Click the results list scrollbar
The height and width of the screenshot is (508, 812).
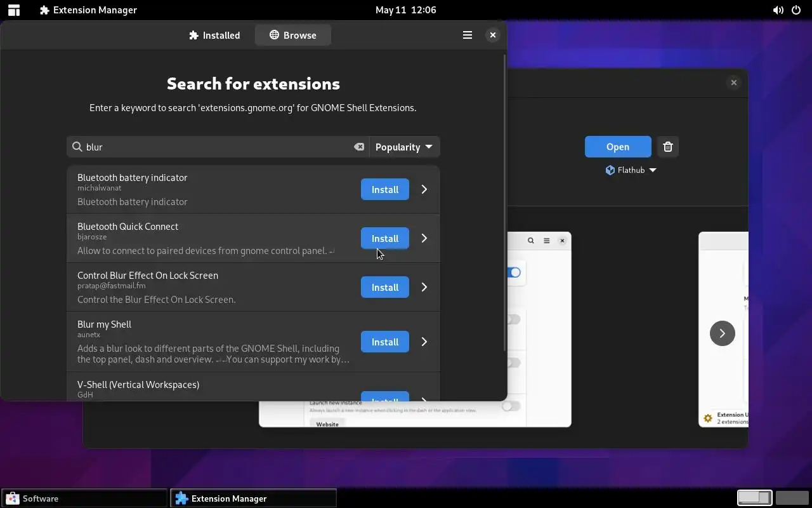pyautogui.click(x=504, y=203)
